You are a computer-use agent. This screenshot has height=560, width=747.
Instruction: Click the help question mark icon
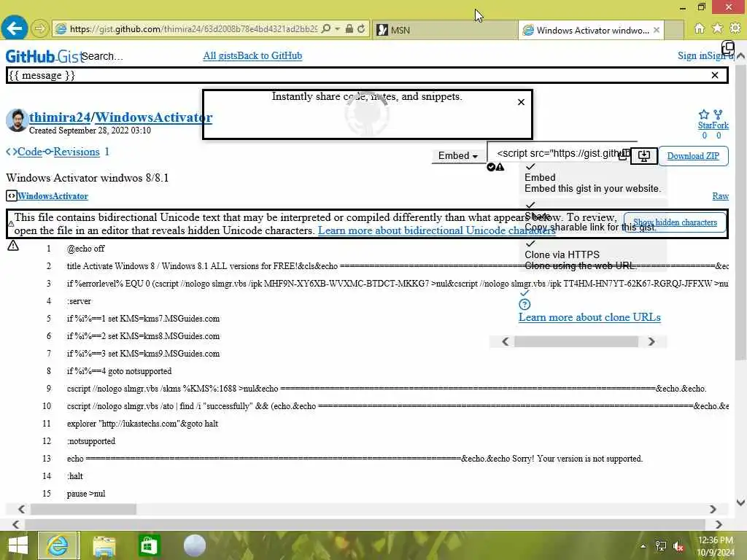pos(525,305)
